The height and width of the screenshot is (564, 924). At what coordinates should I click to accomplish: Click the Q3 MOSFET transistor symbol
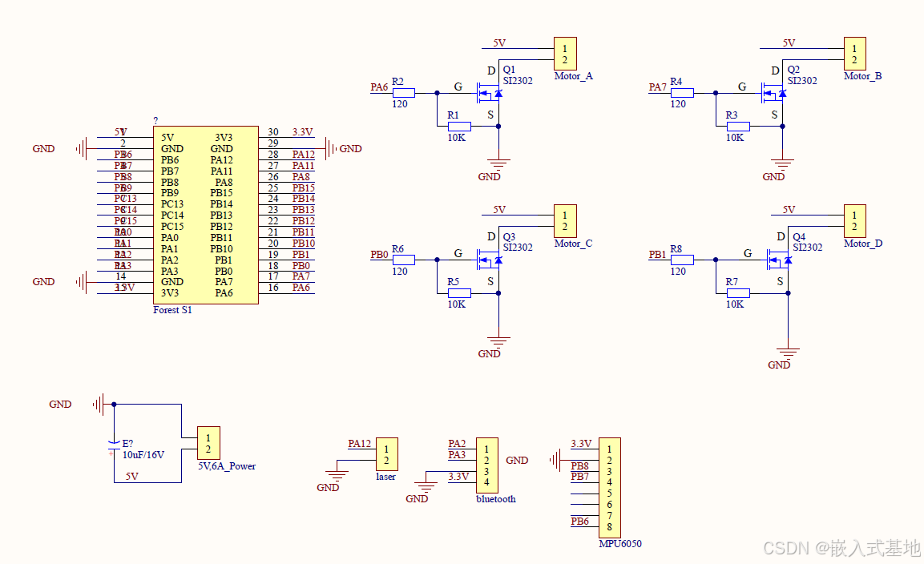tap(489, 260)
